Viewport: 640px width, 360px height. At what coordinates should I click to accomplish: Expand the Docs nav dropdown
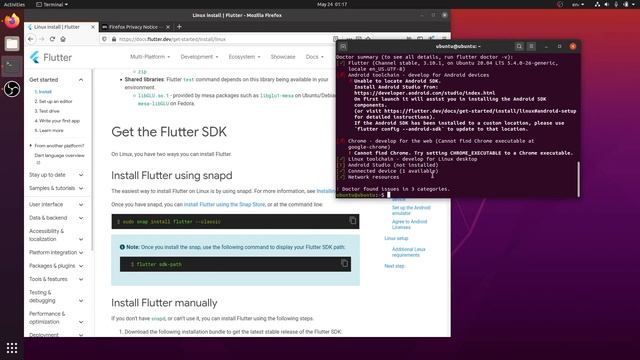pyautogui.click(x=314, y=57)
